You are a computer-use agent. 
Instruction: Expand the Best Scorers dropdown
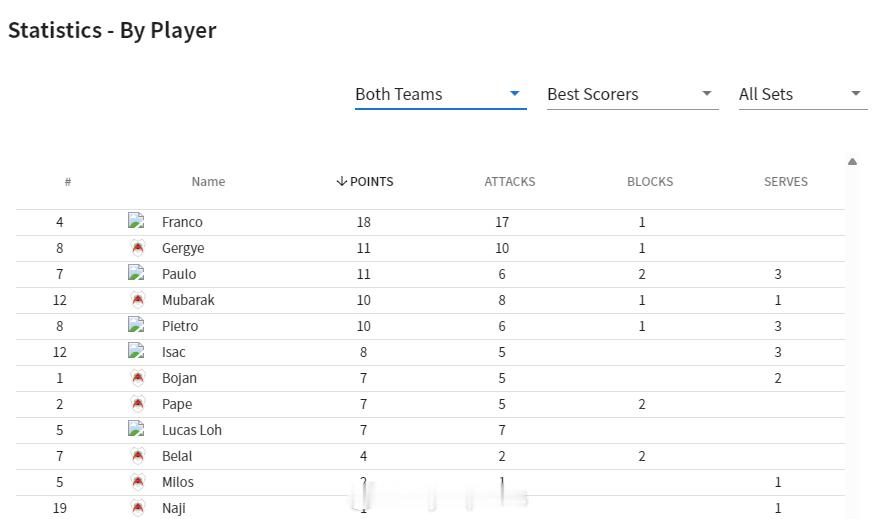point(632,94)
